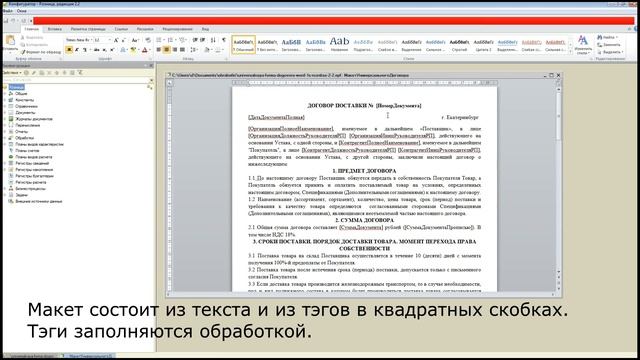
Task: Click the Clear Formatting icon
Action: pos(148,40)
